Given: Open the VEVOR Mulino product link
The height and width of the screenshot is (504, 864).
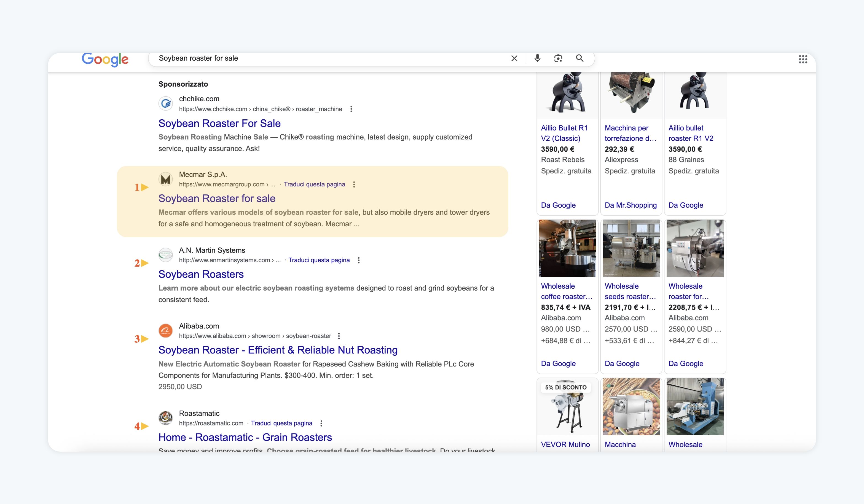Looking at the screenshot, I should click(565, 445).
